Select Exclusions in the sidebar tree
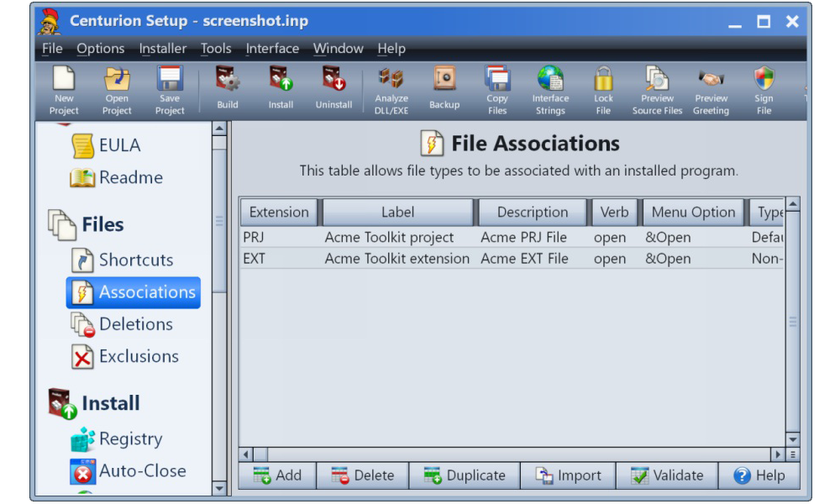The width and height of the screenshot is (840, 504). pyautogui.click(x=138, y=356)
